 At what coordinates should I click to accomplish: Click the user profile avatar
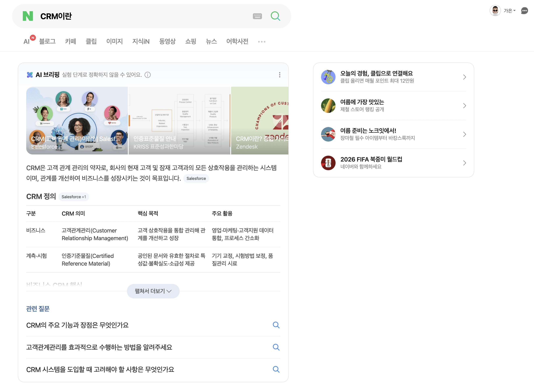point(495,10)
